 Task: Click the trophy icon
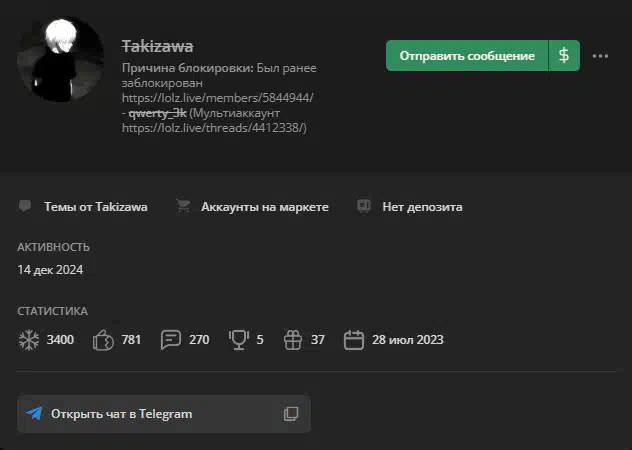coord(239,340)
